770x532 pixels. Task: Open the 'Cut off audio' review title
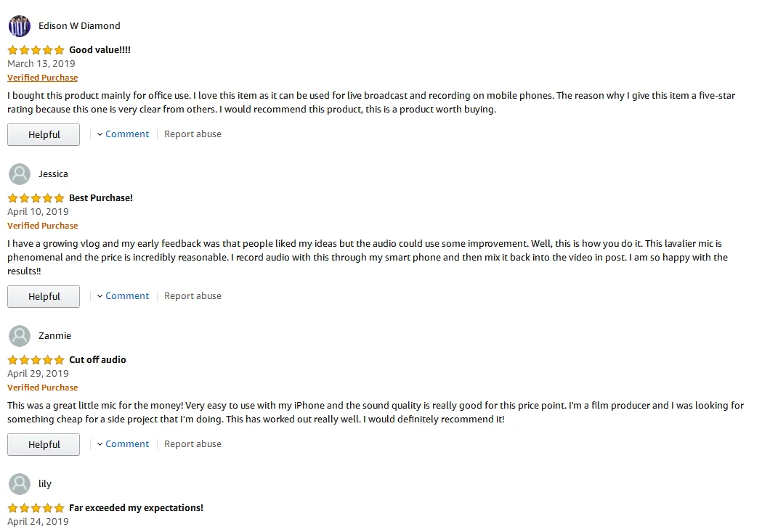point(97,360)
